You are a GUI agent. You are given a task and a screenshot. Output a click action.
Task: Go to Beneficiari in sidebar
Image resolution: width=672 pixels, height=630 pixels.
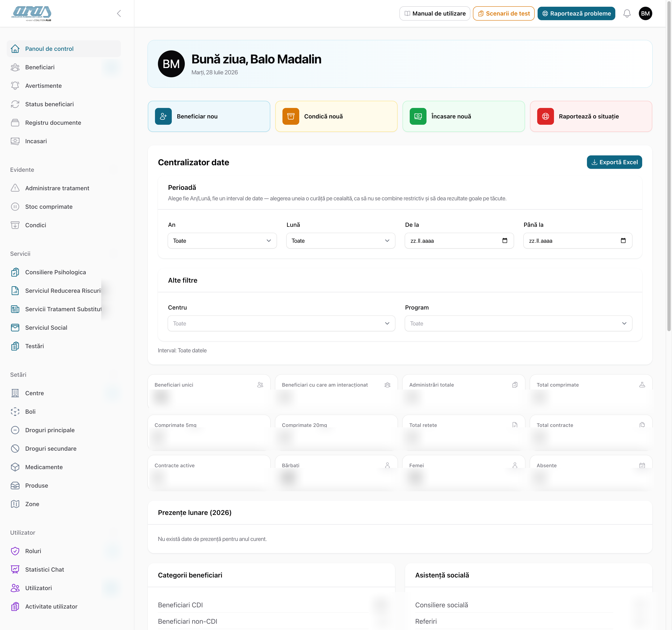[64, 67]
